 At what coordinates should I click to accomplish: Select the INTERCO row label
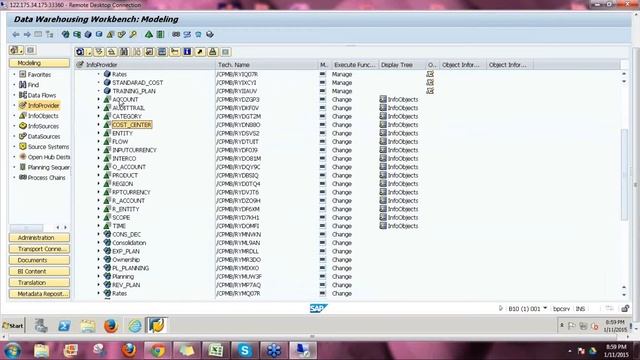pyautogui.click(x=124, y=158)
